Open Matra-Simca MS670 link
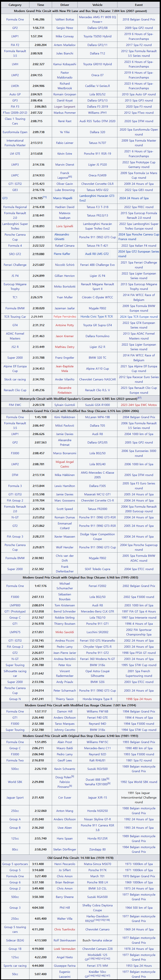 [97, 864]
